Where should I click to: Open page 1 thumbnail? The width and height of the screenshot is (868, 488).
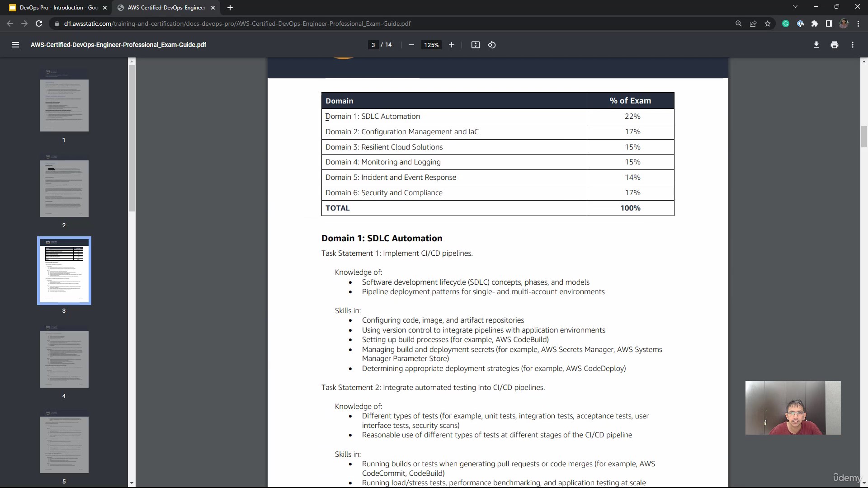pos(64,100)
